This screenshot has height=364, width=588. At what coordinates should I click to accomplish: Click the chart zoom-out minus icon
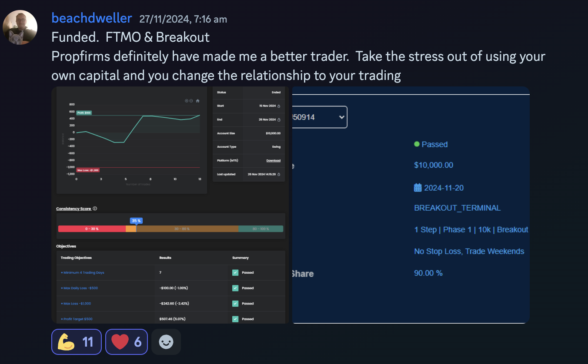pyautogui.click(x=191, y=101)
